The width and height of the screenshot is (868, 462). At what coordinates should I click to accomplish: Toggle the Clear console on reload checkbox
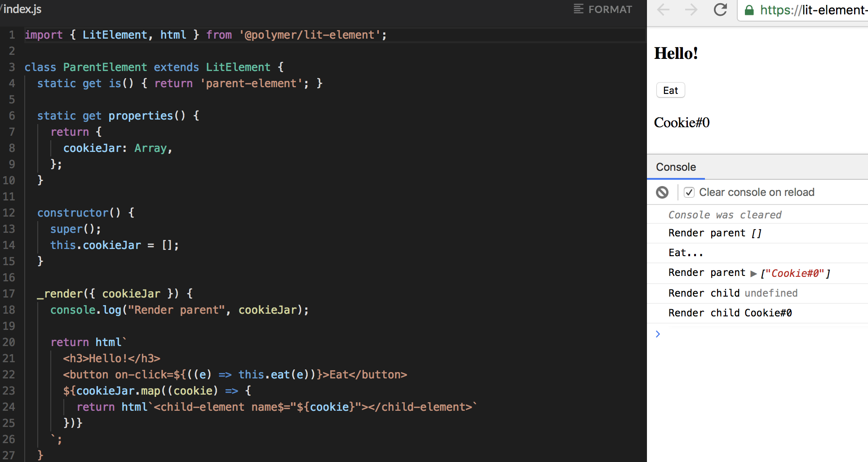tap(689, 192)
